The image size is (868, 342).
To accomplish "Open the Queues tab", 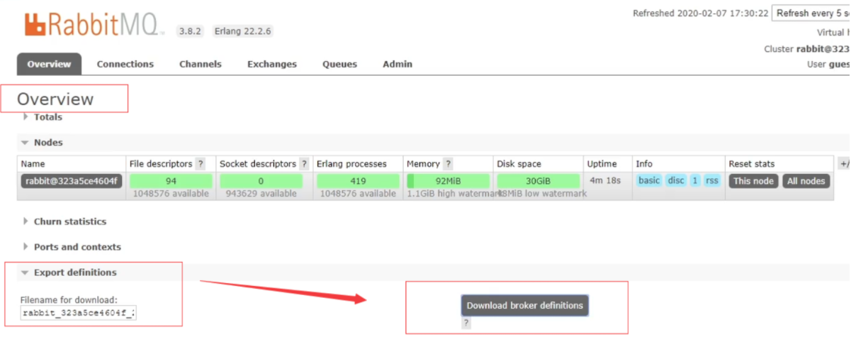I will click(340, 64).
